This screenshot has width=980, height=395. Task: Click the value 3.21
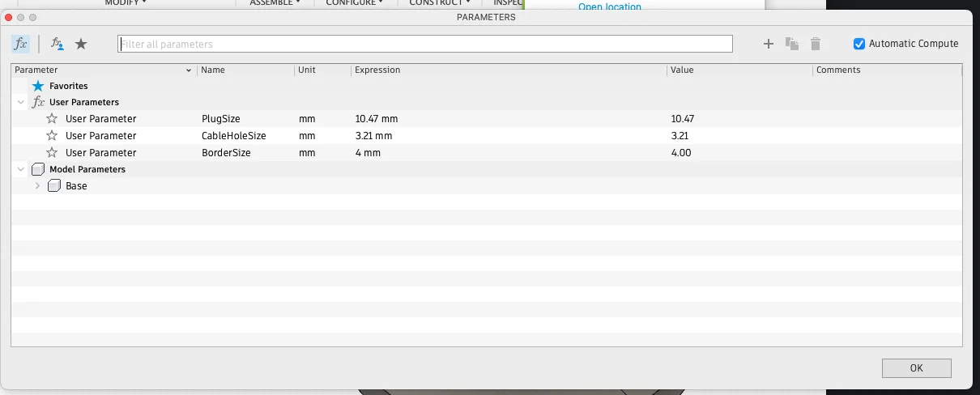[680, 136]
